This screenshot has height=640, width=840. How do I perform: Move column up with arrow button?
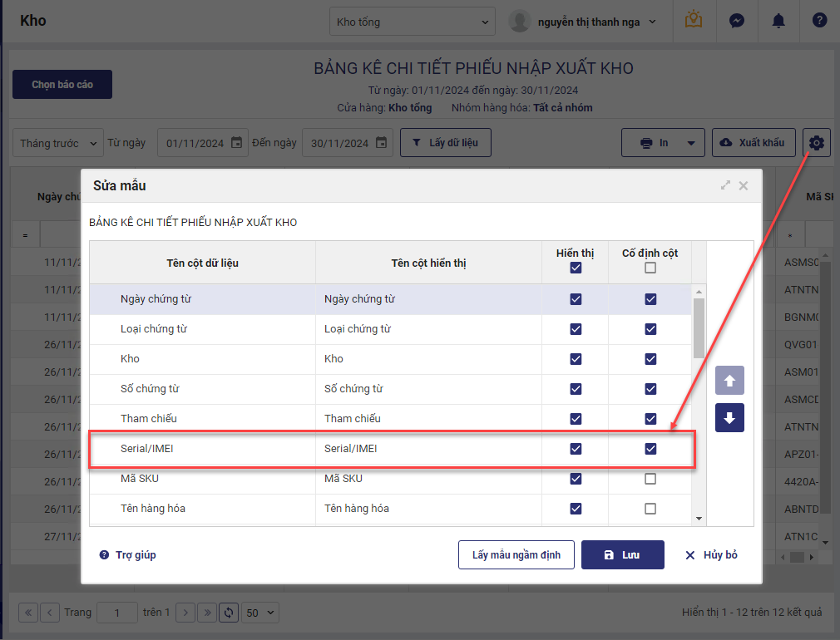[x=729, y=380]
